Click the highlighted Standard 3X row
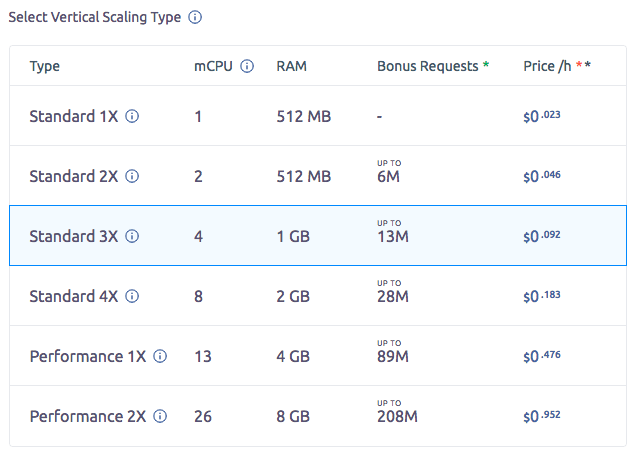The image size is (637, 457). point(318,236)
